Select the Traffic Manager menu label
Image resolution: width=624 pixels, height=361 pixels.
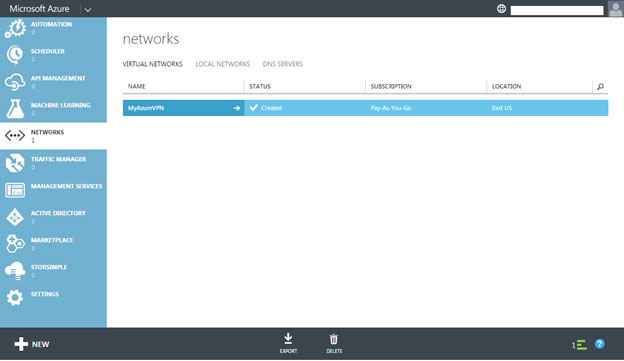tap(58, 159)
